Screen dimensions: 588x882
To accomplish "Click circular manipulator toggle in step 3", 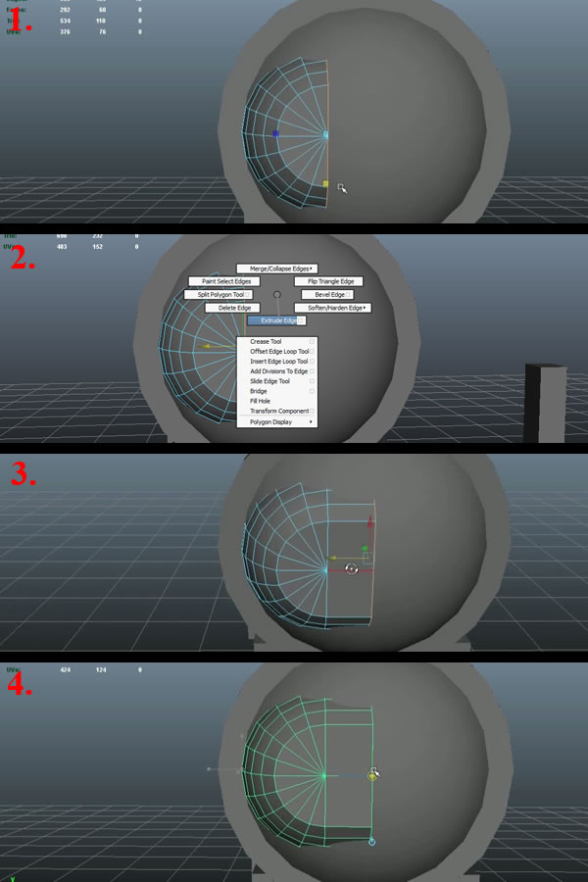I will [x=353, y=569].
